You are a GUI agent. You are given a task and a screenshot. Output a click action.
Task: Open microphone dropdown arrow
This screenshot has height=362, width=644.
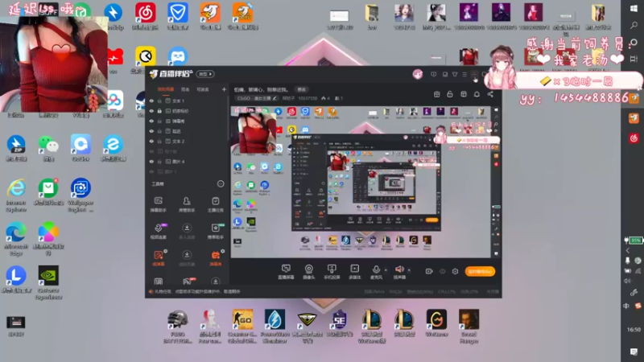pos(386,270)
